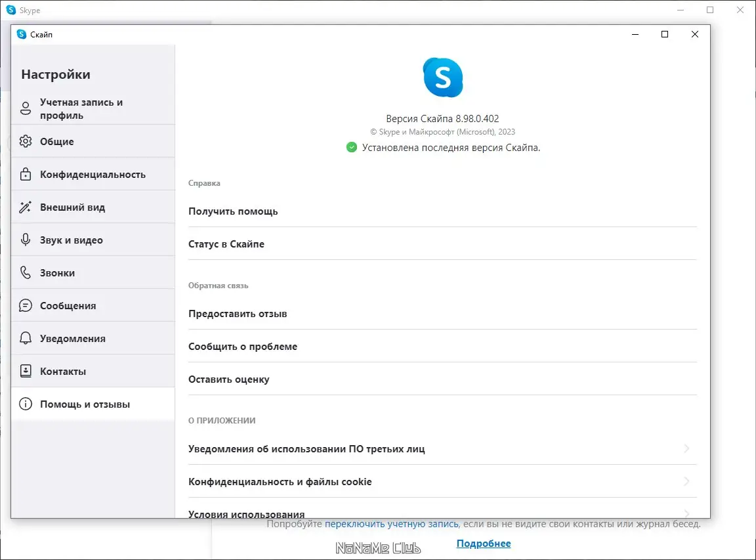Open Условия использования
The width and height of the screenshot is (756, 560).
click(x=442, y=509)
